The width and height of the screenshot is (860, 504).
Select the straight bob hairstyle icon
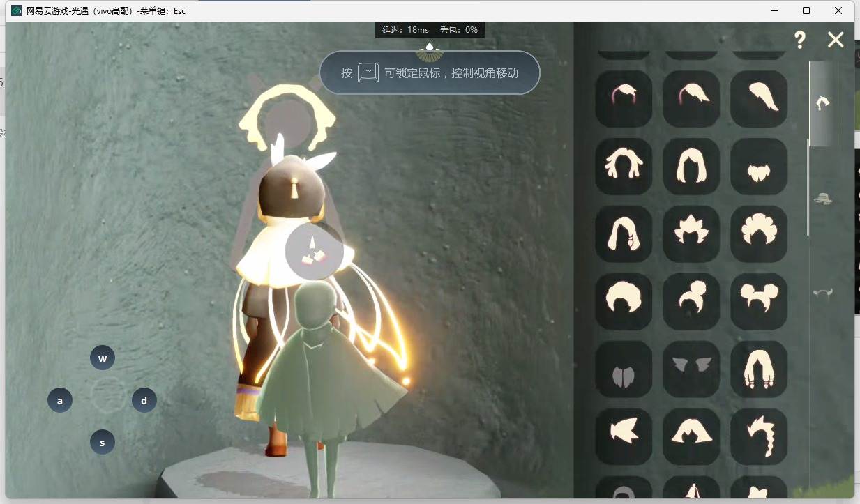(691, 166)
